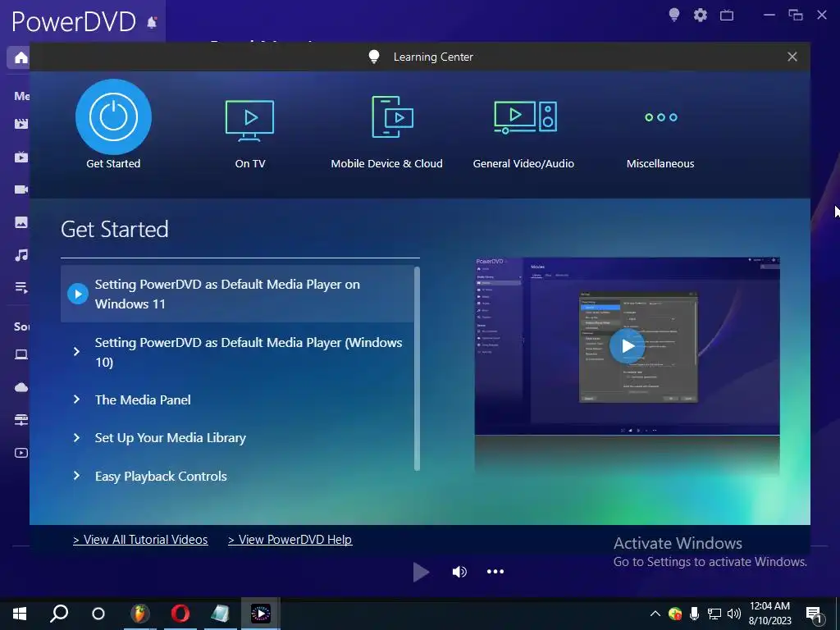The height and width of the screenshot is (630, 840).
Task: Open My Computer source in sidebar
Action: pos(21,354)
